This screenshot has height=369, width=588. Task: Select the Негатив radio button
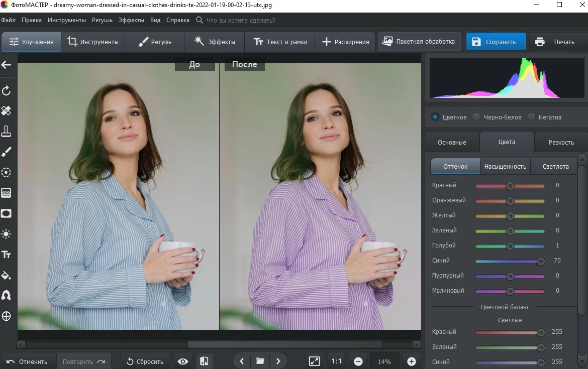(x=531, y=117)
